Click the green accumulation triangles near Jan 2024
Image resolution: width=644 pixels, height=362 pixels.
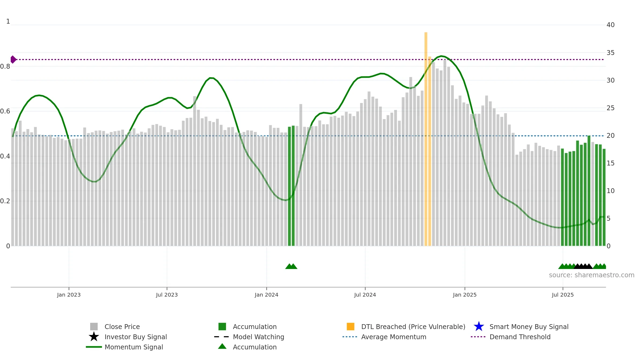coord(291,266)
